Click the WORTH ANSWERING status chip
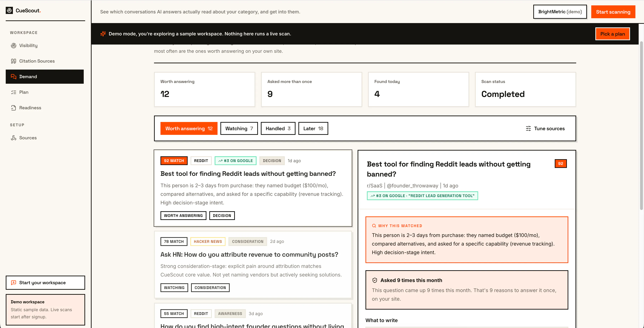This screenshot has height=328, width=644. [x=183, y=216]
